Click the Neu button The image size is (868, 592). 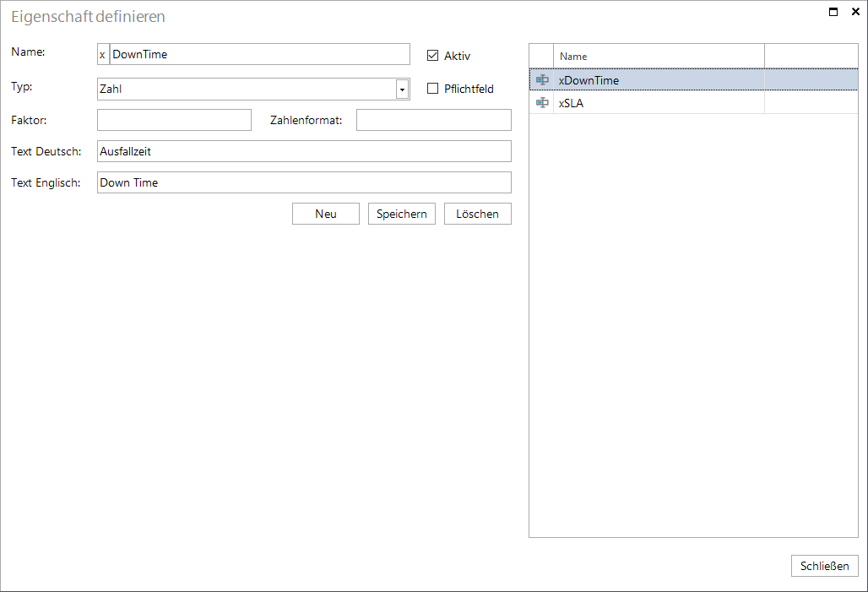[326, 214]
